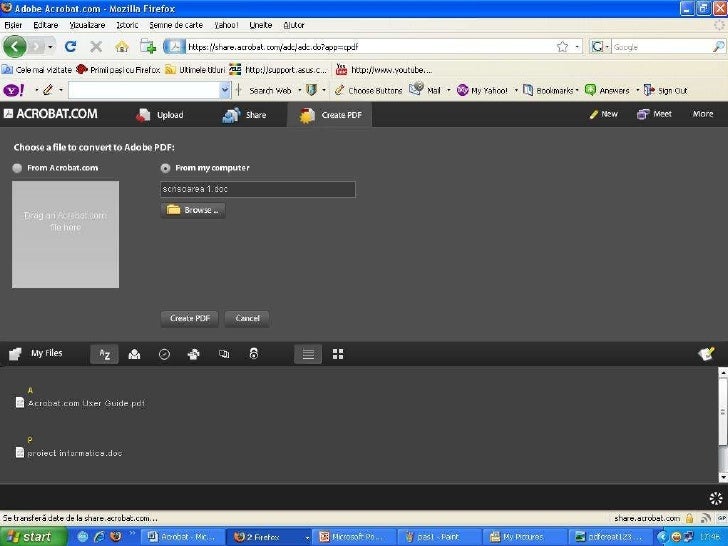728x546 pixels.
Task: Click the ACROBAT.COM logo
Action: tap(51, 114)
